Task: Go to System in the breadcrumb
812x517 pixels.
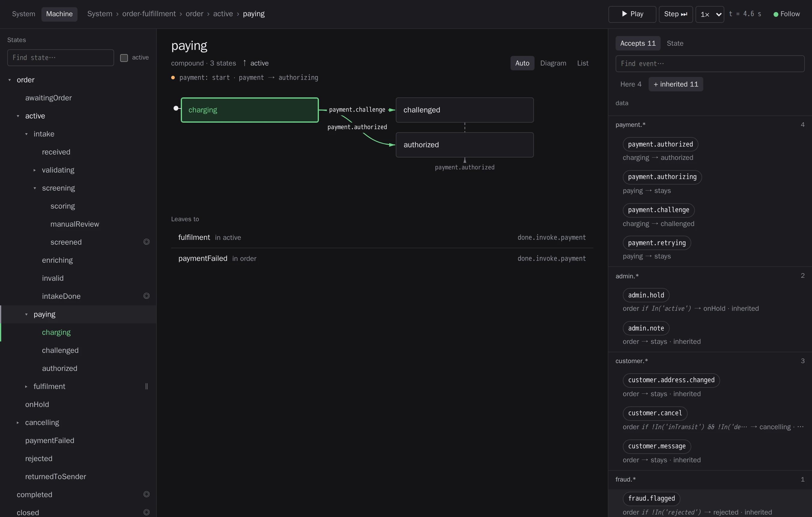Action: (99, 14)
